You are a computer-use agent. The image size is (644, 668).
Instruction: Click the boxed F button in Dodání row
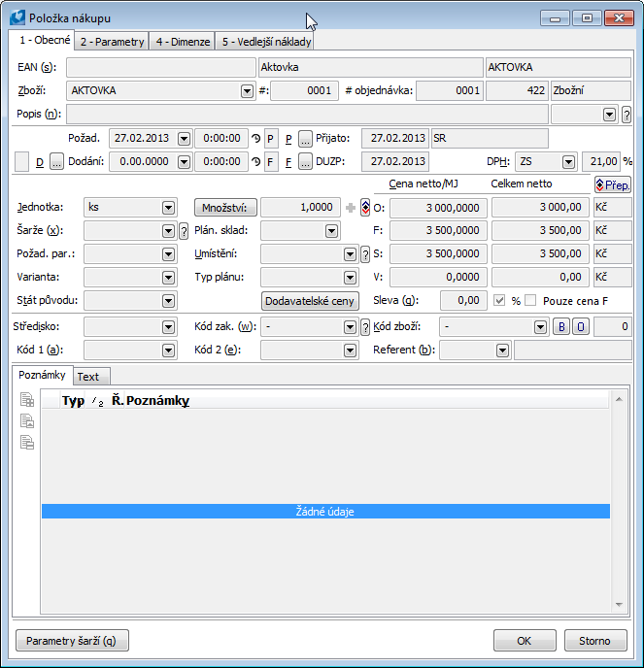(x=271, y=162)
